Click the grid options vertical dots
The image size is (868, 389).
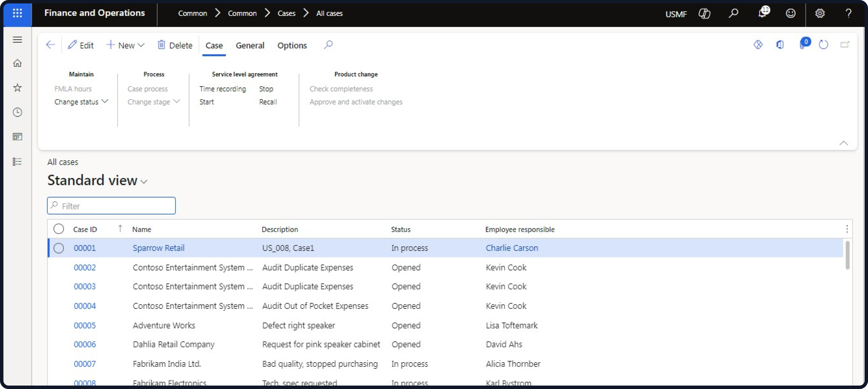[847, 229]
